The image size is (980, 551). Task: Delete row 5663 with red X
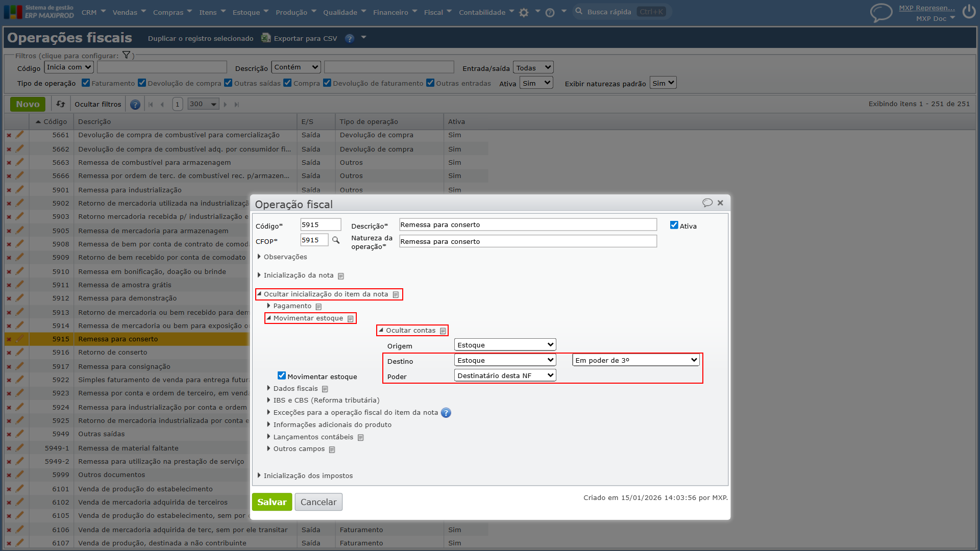(9, 163)
